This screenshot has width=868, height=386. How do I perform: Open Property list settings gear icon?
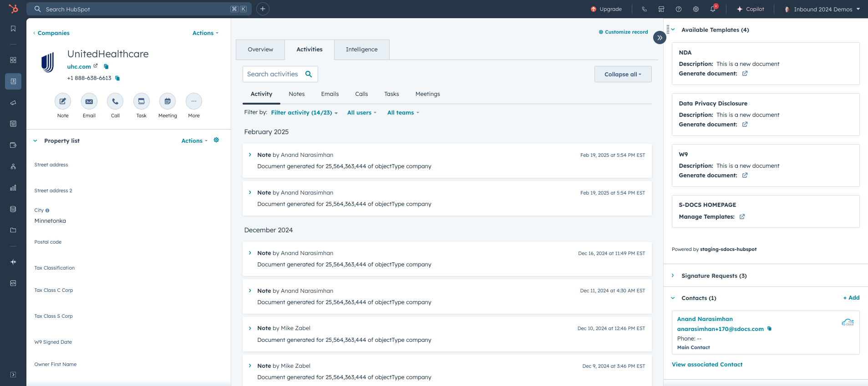coord(216,140)
